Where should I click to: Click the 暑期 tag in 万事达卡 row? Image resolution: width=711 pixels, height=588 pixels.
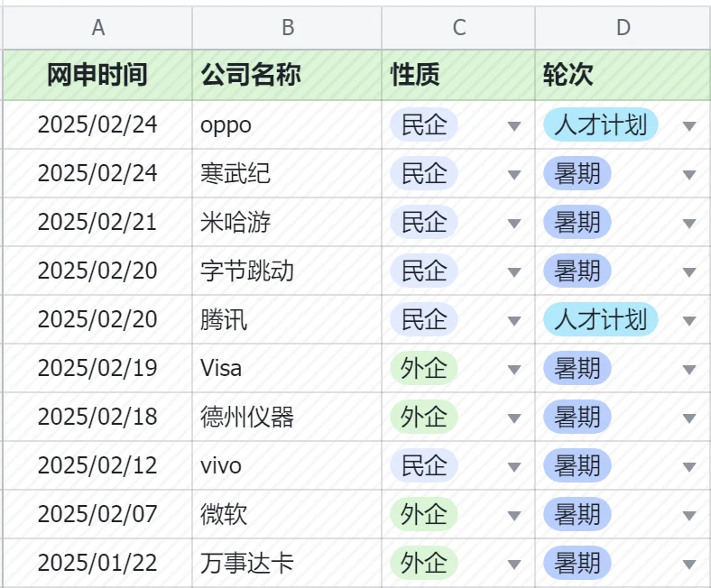577,563
